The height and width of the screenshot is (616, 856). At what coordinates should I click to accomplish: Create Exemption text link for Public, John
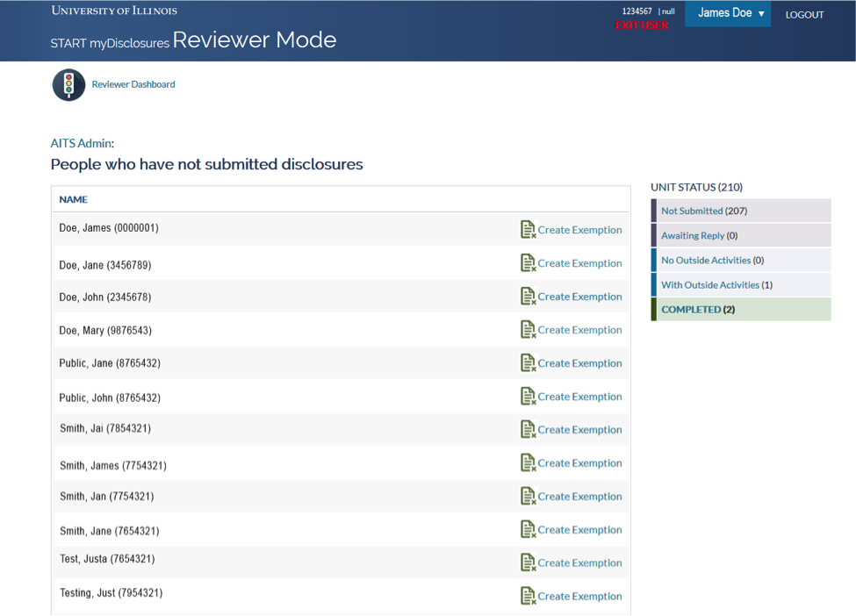tap(579, 397)
